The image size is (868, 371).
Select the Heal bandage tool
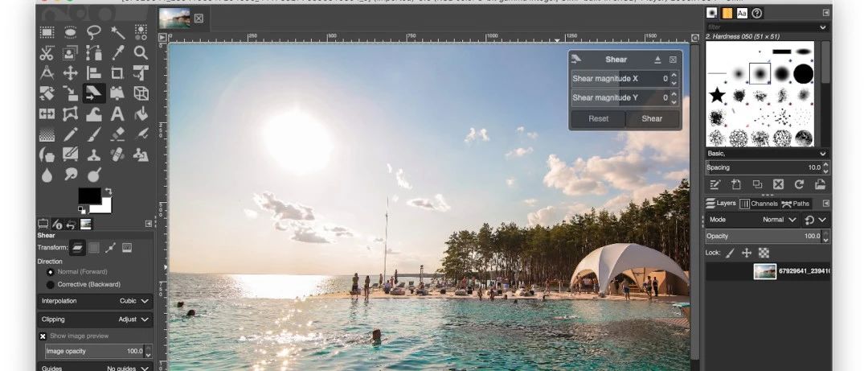(x=117, y=155)
